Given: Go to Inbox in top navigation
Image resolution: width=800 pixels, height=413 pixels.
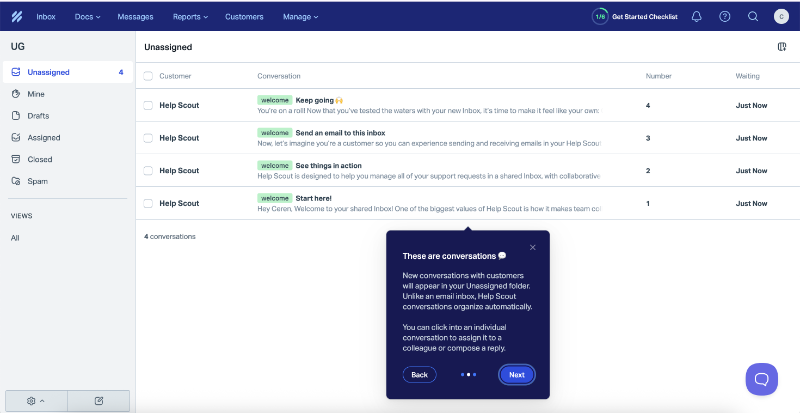Looking at the screenshot, I should 46,16.
